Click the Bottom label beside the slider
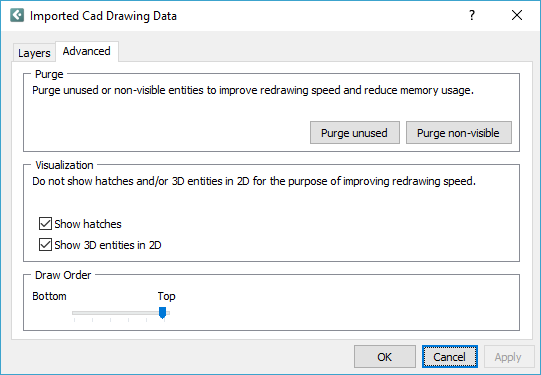 point(49,296)
